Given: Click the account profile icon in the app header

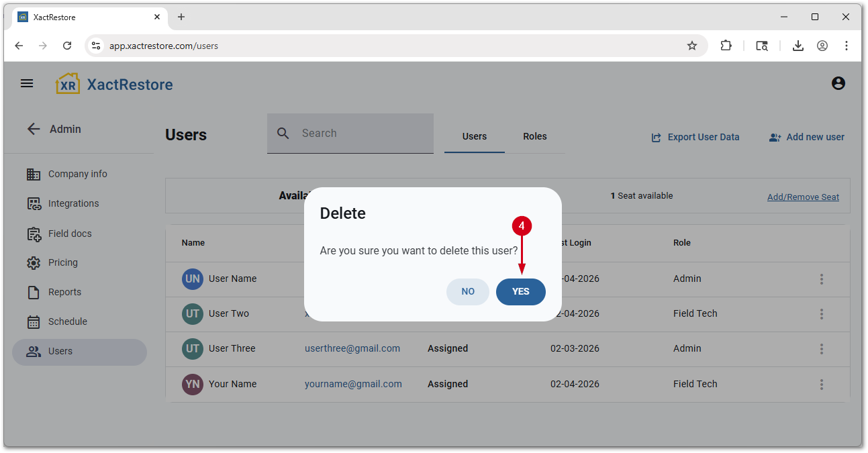Looking at the screenshot, I should (838, 84).
